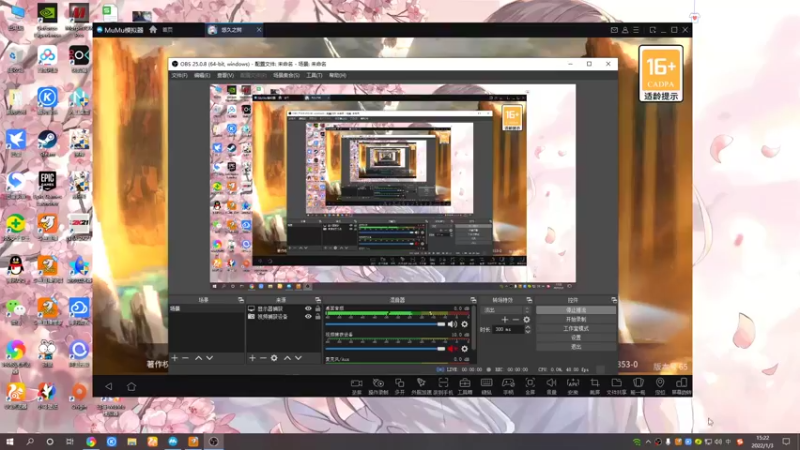The height and width of the screenshot is (450, 800).
Task: Pop out the scene transitions dock panel
Action: tap(529, 300)
